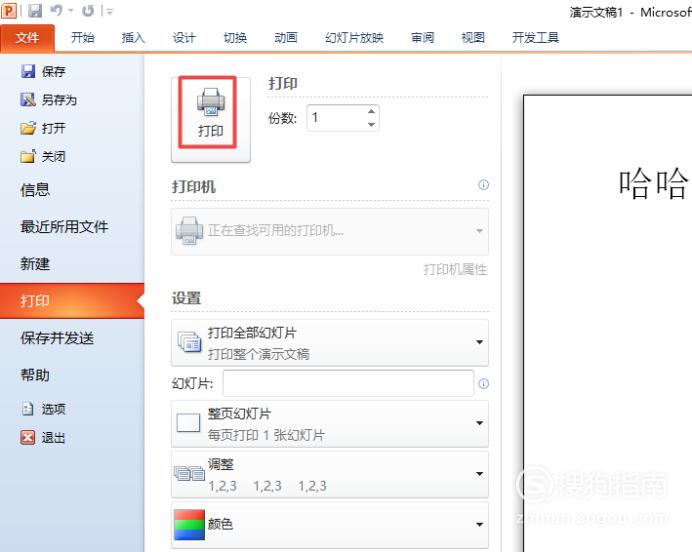Open the 颜色 color mode dropdown
The width and height of the screenshot is (692, 552).
[330, 525]
